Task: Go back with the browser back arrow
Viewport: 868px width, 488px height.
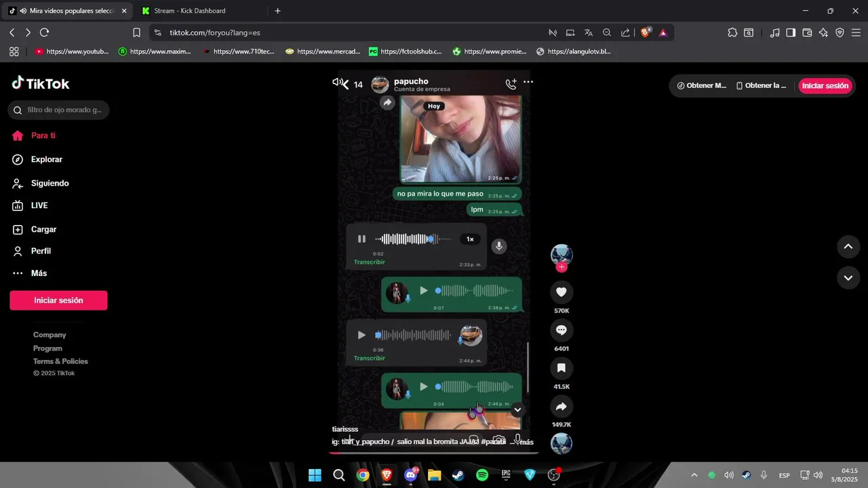Action: (x=12, y=33)
